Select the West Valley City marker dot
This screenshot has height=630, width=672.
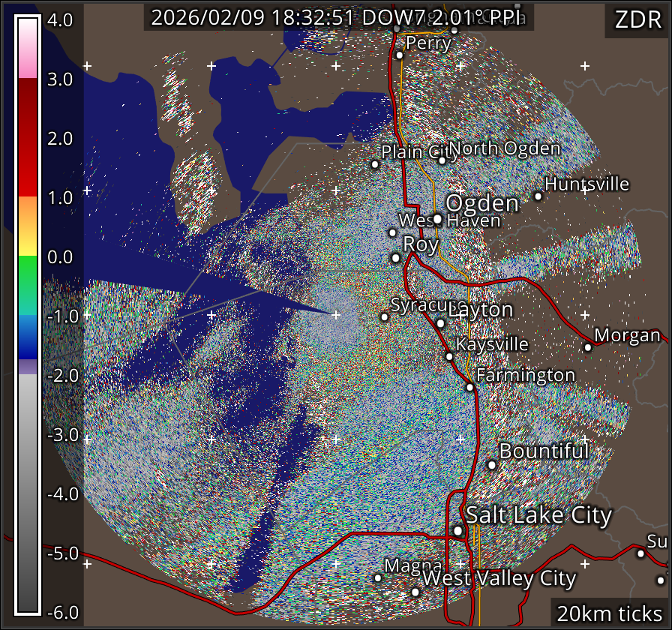tap(415, 591)
